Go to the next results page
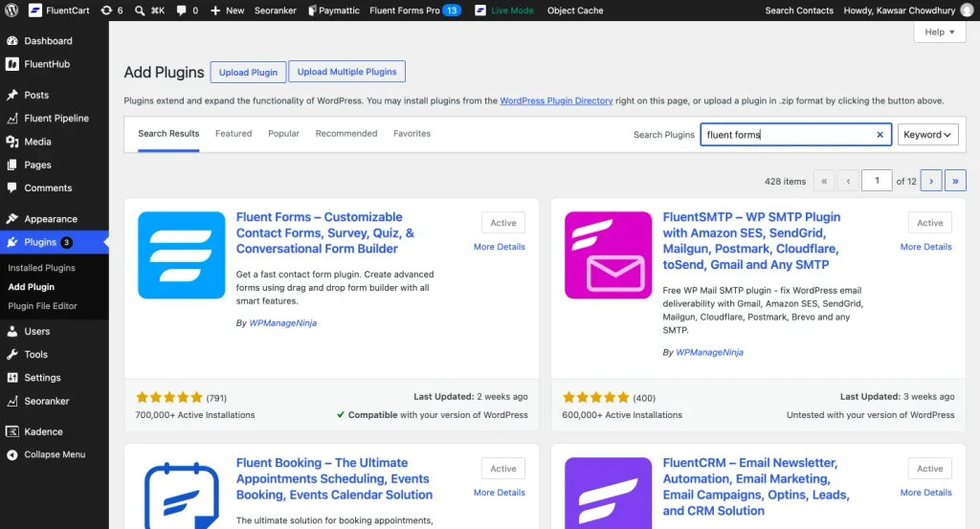Screen dimensions: 980x529 [x=931, y=181]
